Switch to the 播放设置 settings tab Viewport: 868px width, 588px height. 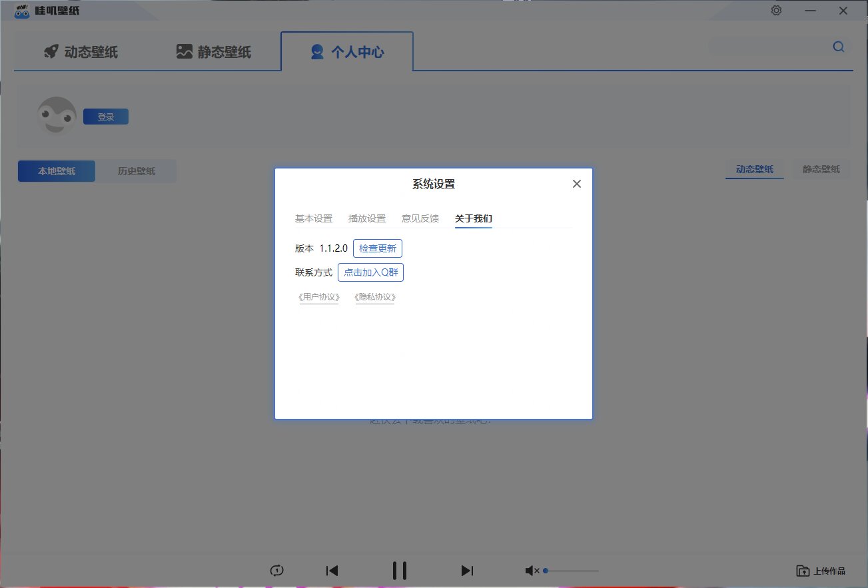366,218
